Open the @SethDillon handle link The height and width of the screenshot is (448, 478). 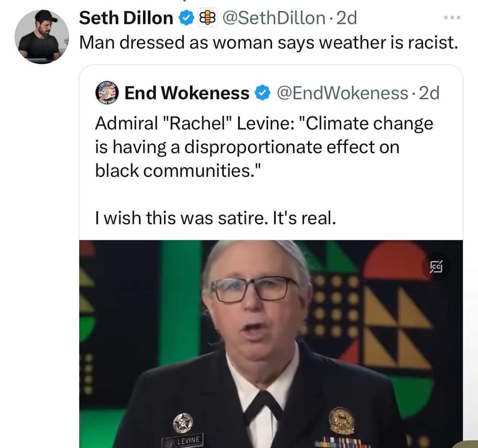coord(274,18)
